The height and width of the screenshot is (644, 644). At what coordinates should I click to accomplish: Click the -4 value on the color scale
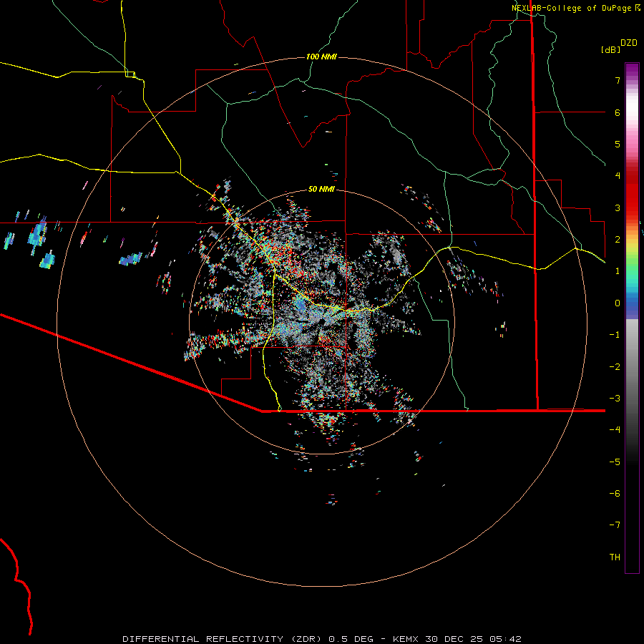click(615, 430)
